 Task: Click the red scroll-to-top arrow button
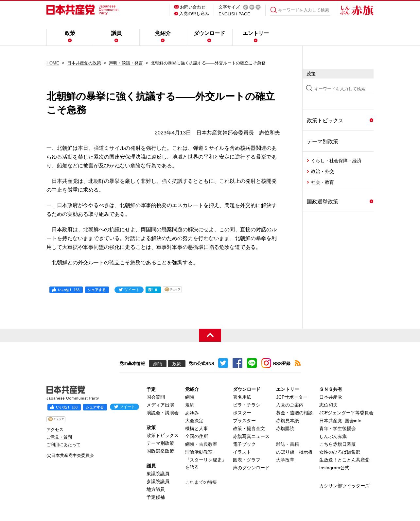click(210, 335)
